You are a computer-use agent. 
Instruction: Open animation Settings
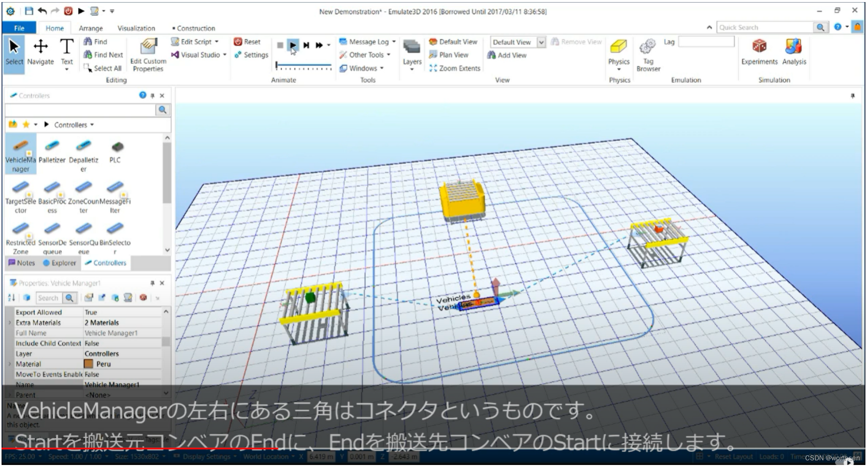(252, 55)
